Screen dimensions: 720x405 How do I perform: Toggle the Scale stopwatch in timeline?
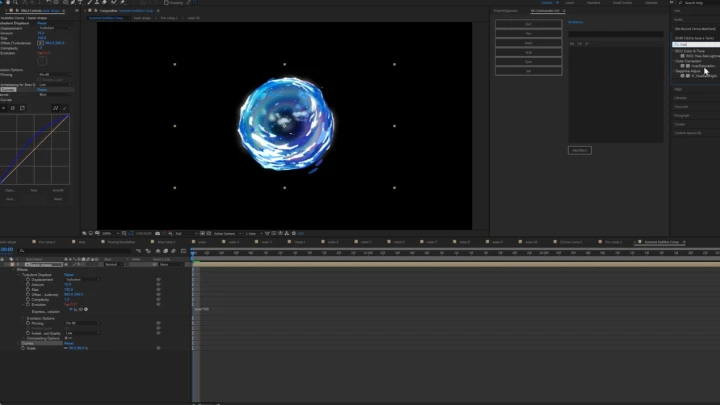pyautogui.click(x=23, y=348)
